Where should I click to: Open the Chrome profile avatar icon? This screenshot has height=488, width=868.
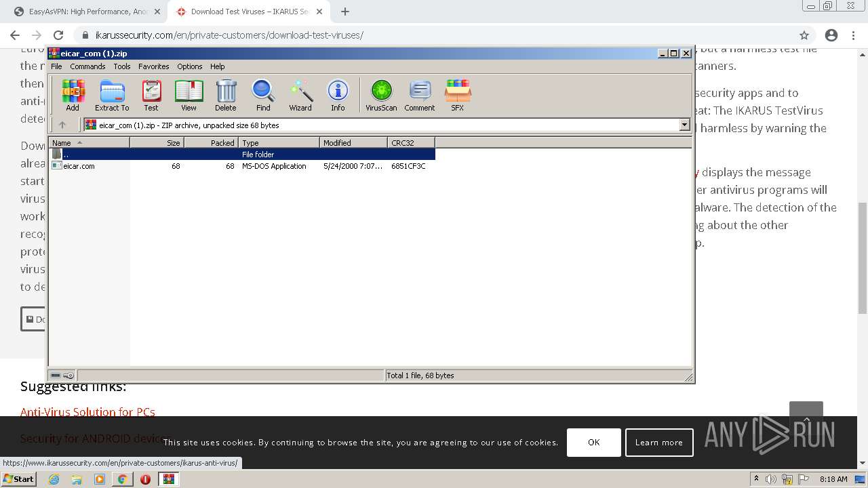pos(831,35)
